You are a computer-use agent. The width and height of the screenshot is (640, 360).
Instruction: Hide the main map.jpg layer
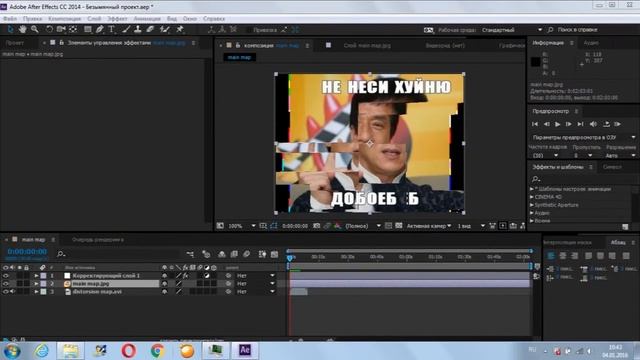[5, 284]
